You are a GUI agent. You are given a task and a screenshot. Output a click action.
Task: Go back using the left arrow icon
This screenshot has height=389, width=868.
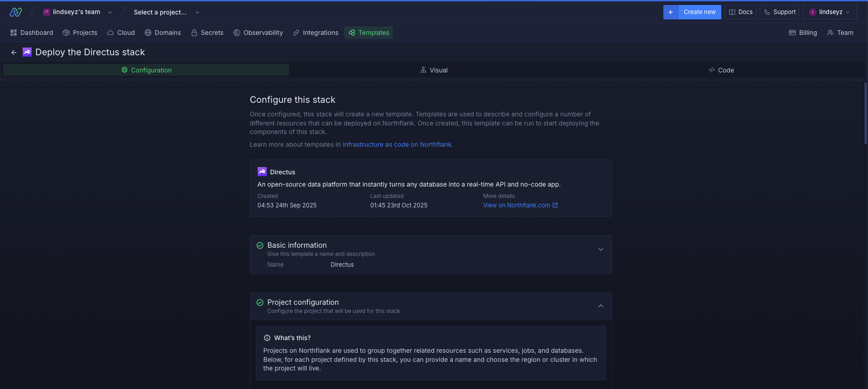14,53
